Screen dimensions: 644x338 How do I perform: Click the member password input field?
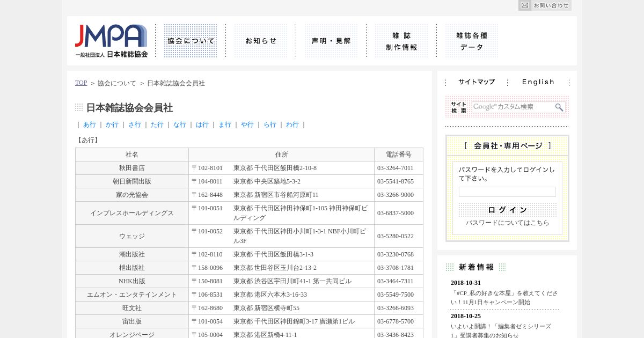click(507, 192)
